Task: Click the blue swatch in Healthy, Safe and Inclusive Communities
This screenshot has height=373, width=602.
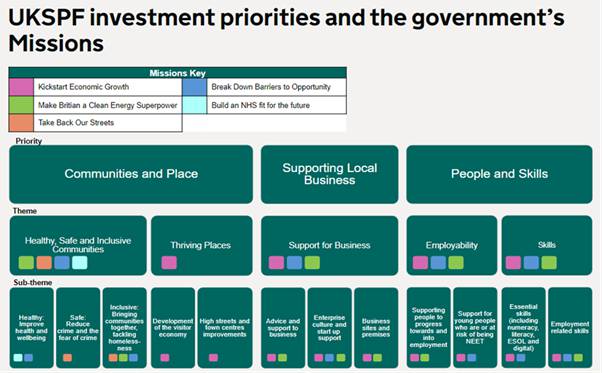Action: 62,263
